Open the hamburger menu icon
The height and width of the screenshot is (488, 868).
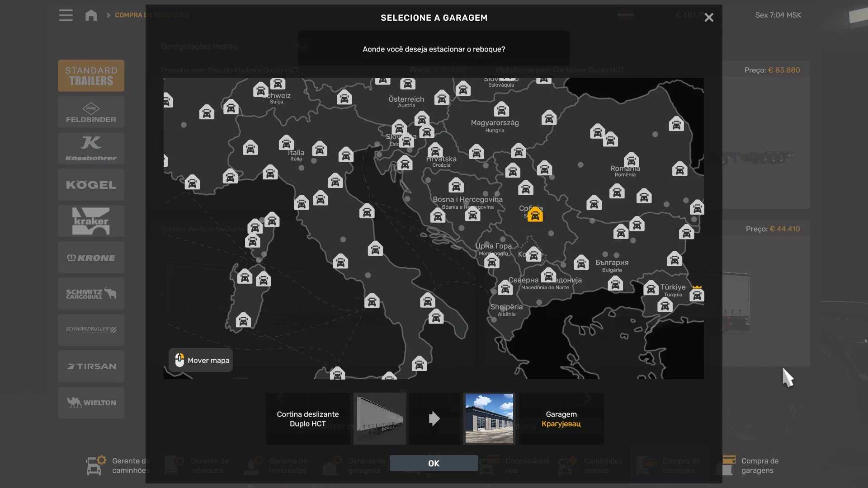point(66,15)
